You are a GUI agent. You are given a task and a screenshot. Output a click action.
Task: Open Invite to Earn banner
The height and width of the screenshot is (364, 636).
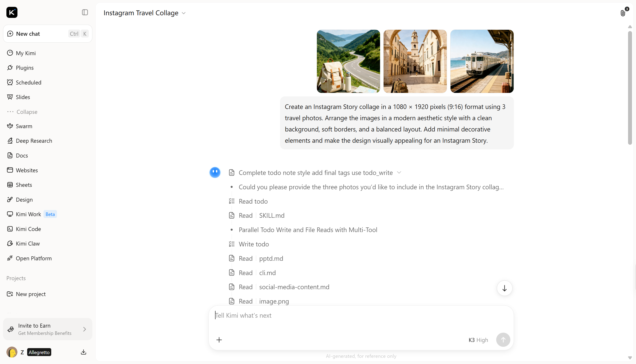[47, 329]
